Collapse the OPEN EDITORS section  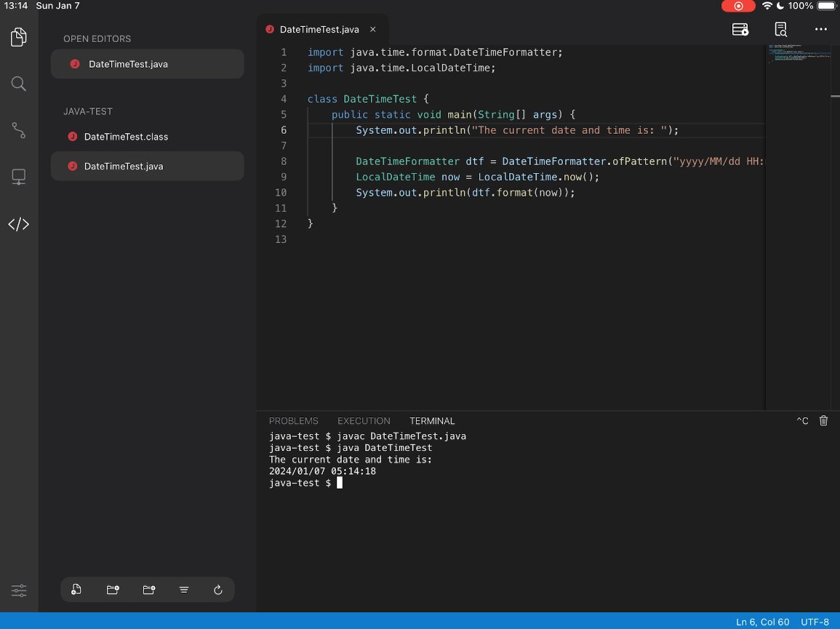coord(95,39)
